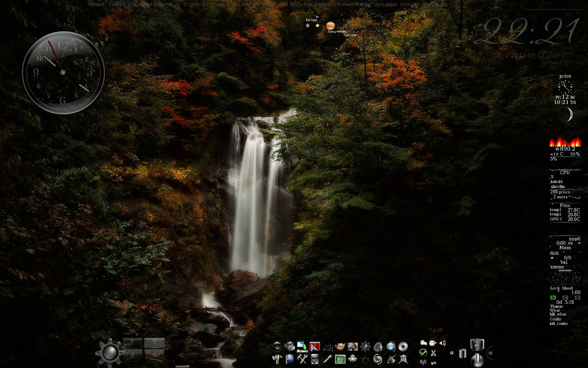This screenshot has width=588, height=368.
Task: Open the crossed wrench tools icon
Action: click(x=302, y=359)
